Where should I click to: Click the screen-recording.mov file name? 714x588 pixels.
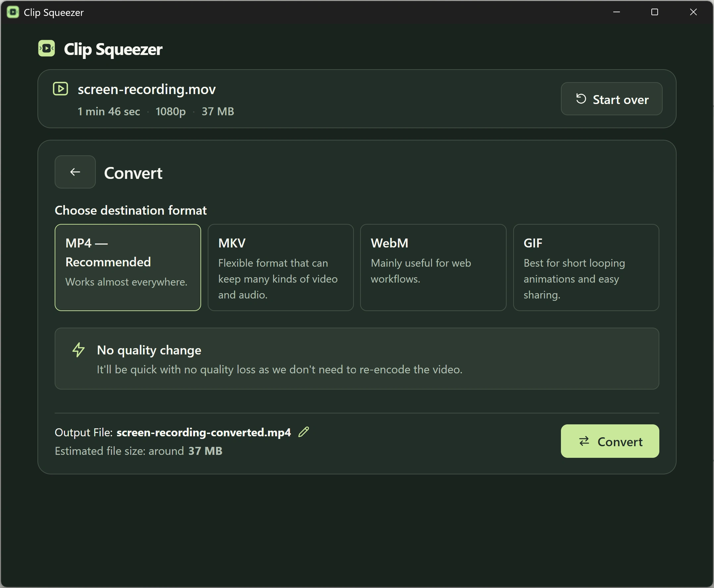click(147, 89)
